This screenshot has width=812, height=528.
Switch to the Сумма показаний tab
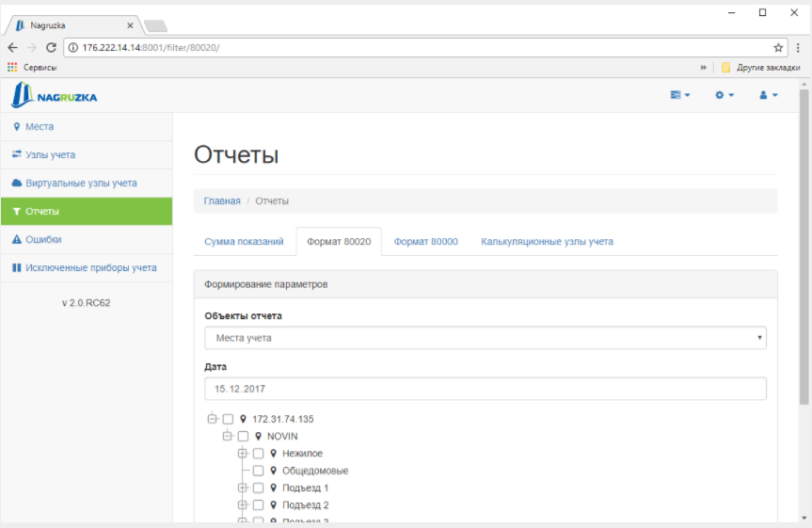[x=244, y=242]
